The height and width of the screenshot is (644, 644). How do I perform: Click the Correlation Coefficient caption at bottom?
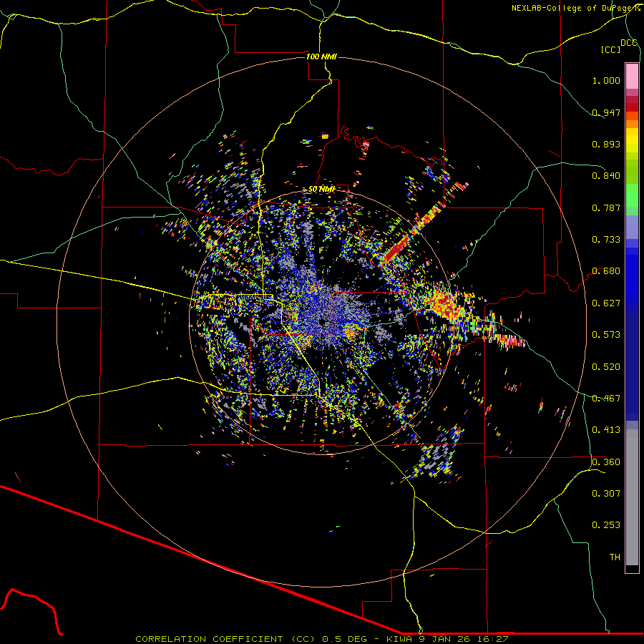tap(321, 639)
